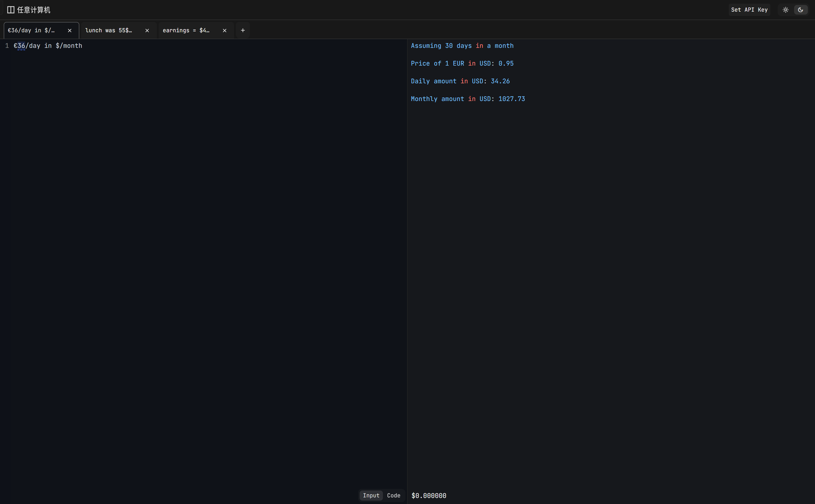
Task: Click the 'Price of 1 EUR in USD' line
Action: tap(462, 64)
